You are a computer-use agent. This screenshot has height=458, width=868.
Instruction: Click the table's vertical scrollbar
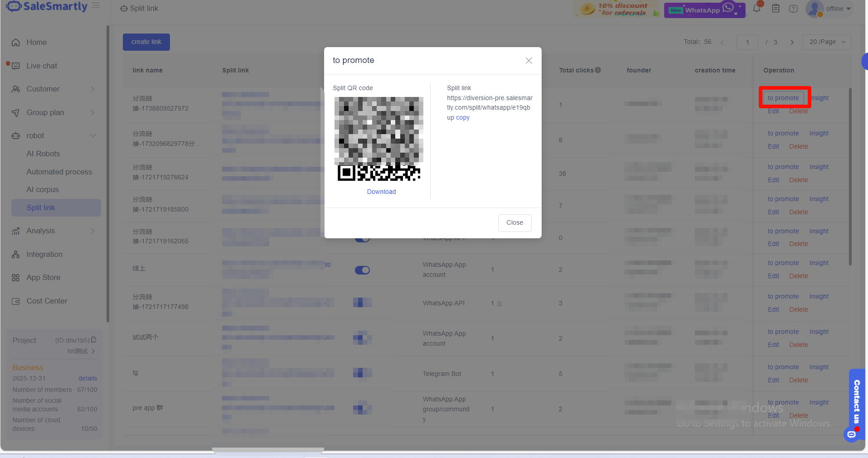(x=850, y=177)
